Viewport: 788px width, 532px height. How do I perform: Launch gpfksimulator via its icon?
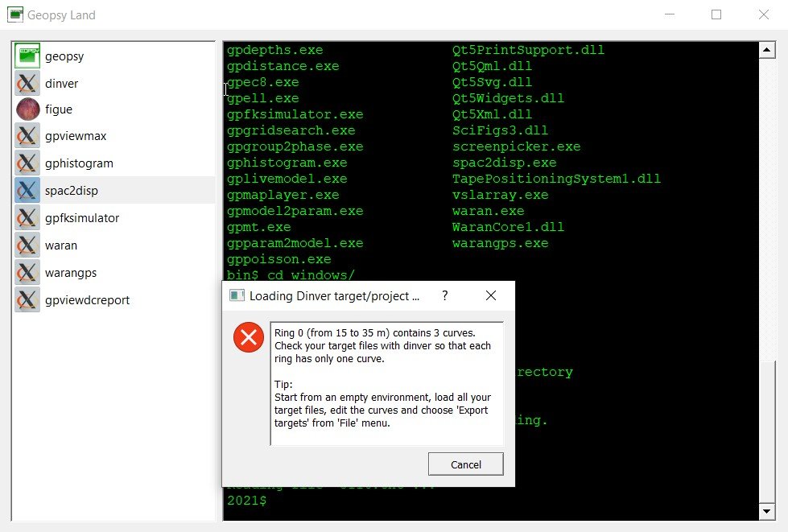tap(28, 218)
